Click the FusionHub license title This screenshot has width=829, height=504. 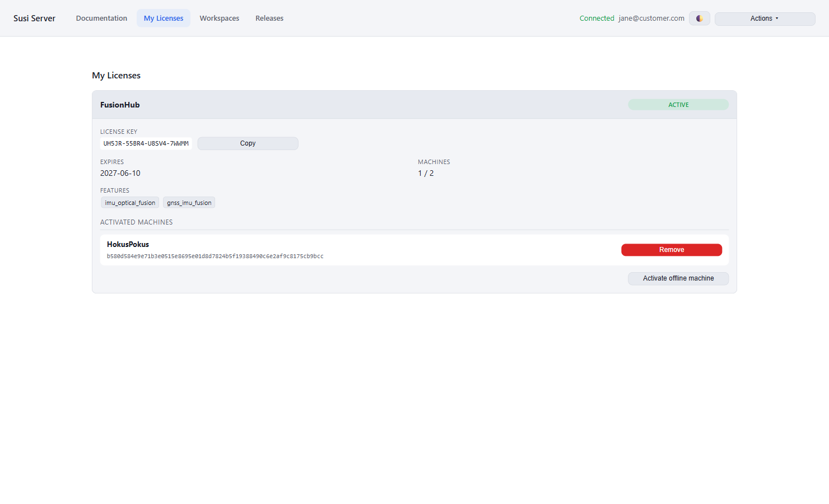tap(120, 105)
